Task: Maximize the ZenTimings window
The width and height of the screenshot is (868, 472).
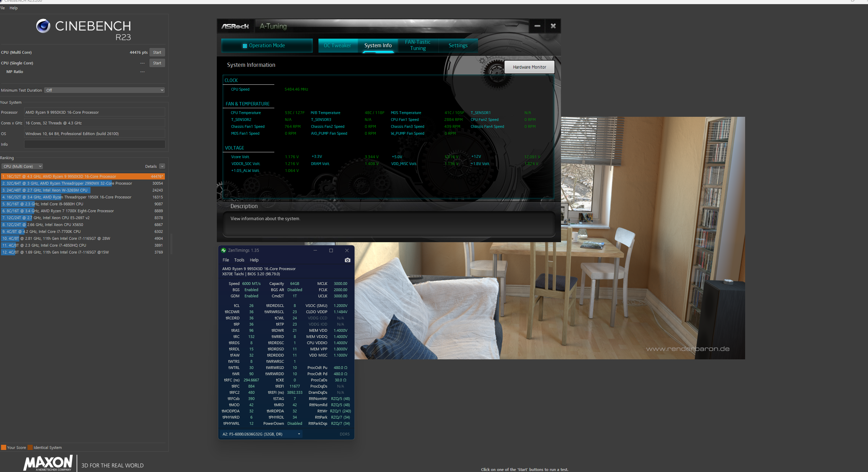Action: tap(331, 250)
